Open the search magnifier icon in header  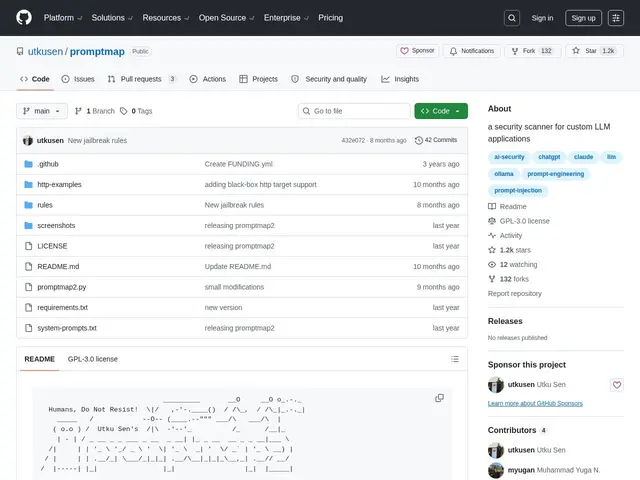coord(512,18)
